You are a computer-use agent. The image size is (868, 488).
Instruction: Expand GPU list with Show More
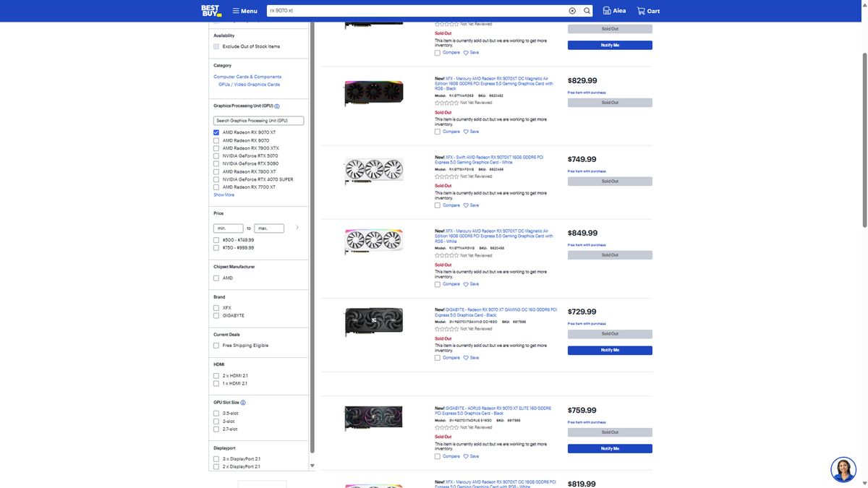click(224, 195)
